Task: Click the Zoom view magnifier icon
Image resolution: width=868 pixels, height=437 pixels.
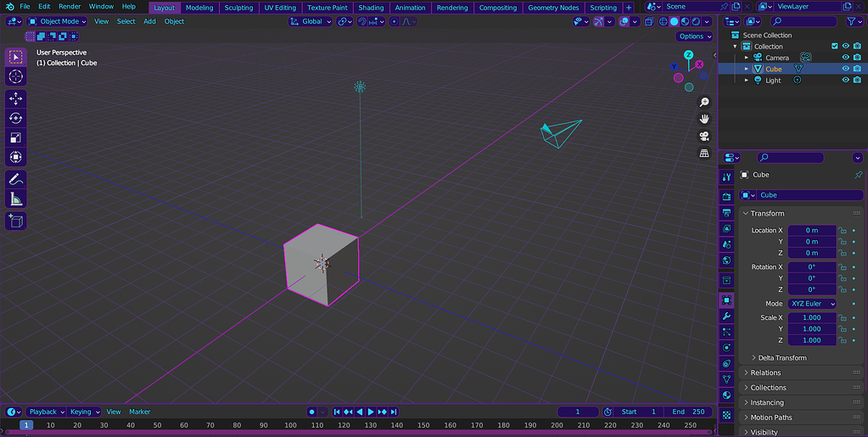Action: pos(704,103)
